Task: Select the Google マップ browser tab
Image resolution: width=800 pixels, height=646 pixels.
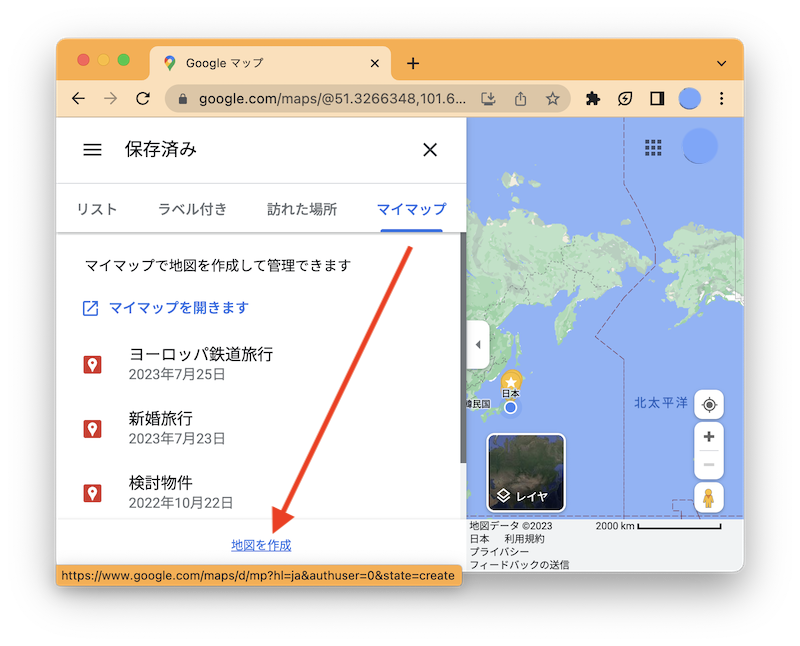Action: [270, 63]
